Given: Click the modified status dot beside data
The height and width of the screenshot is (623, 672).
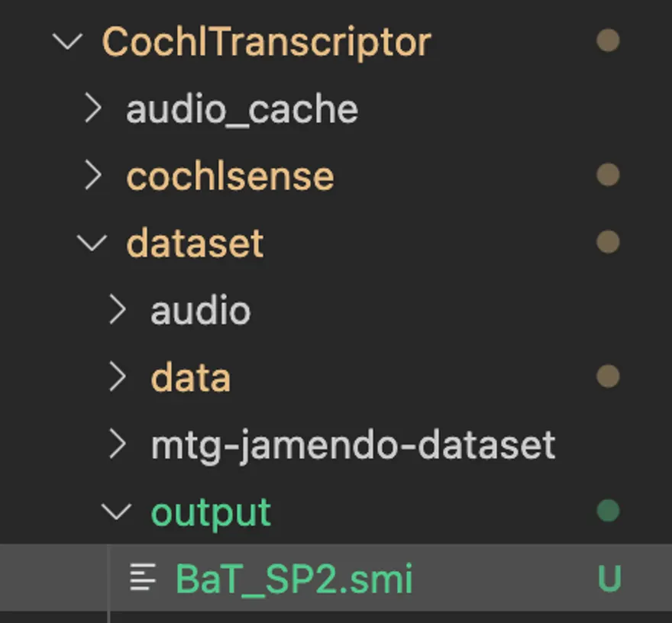Looking at the screenshot, I should point(608,376).
